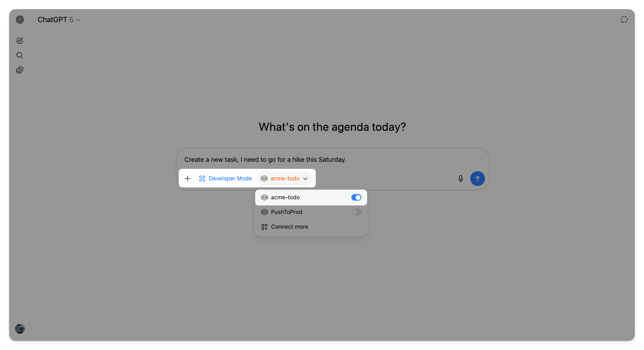Open the profile avatar at bottom left
644x350 pixels.
tap(20, 329)
